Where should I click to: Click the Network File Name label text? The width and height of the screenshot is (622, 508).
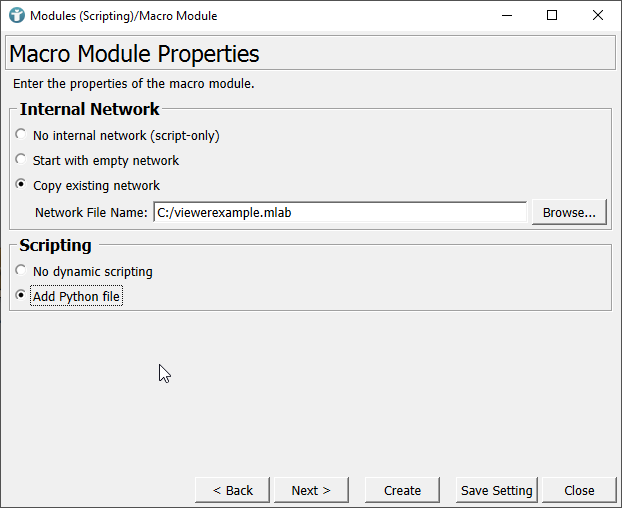91,212
